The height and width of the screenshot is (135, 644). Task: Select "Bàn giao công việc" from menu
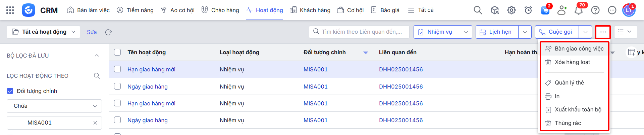tap(579, 49)
